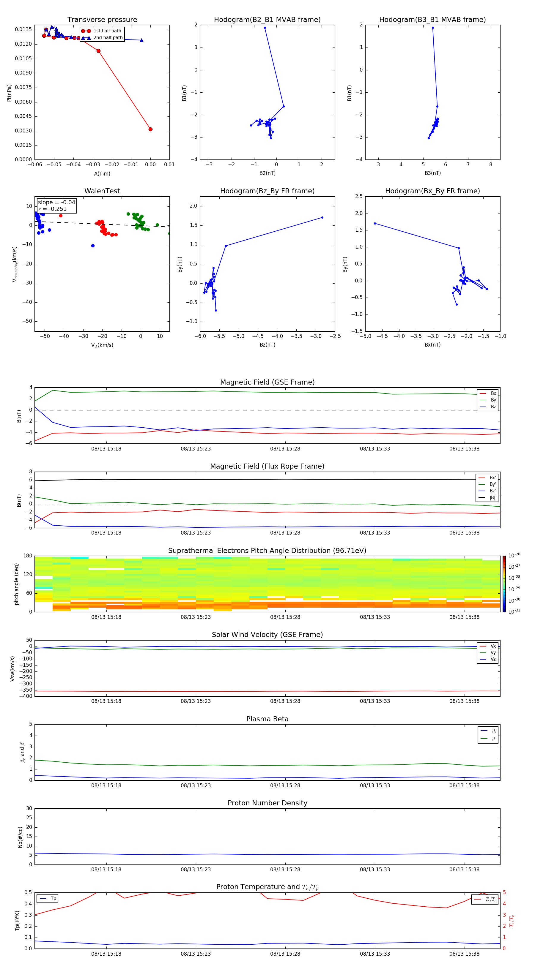
Task: Click the 'VA(km/s)' axis label in WalenTest
Action: point(102,345)
